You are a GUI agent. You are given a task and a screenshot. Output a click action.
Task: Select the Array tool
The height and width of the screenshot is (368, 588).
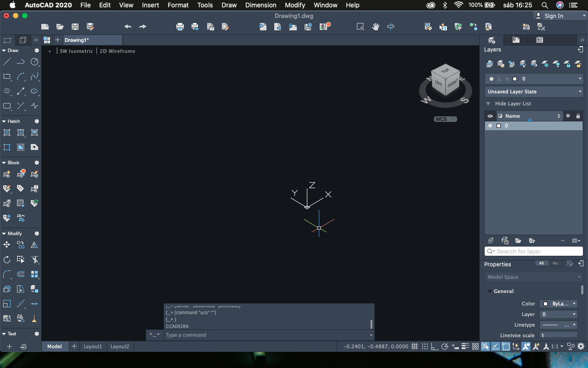pos(34,274)
